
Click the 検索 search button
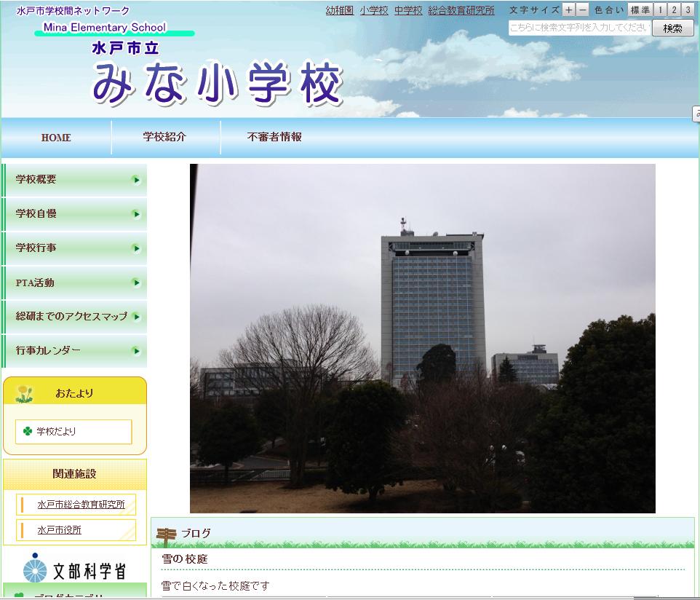(x=673, y=28)
